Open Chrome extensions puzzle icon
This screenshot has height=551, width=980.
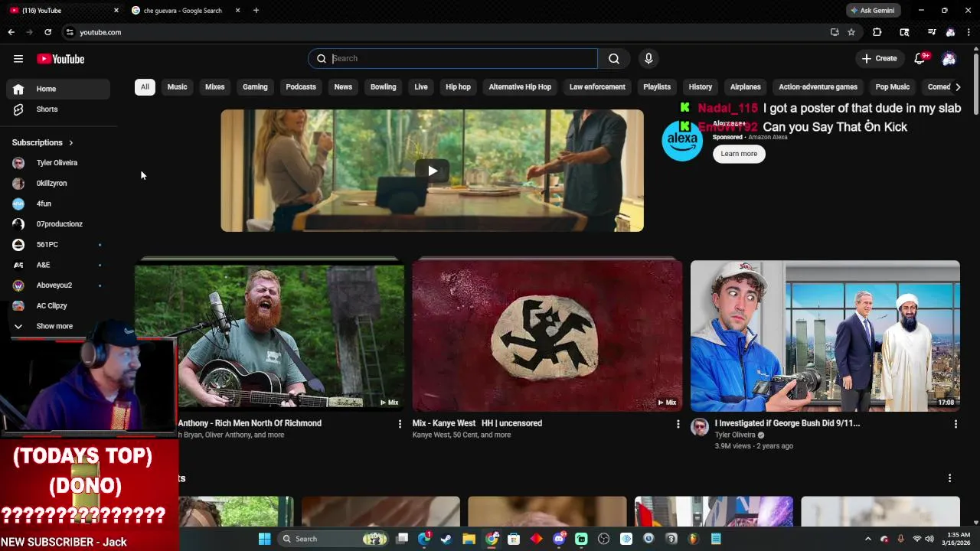tap(877, 32)
